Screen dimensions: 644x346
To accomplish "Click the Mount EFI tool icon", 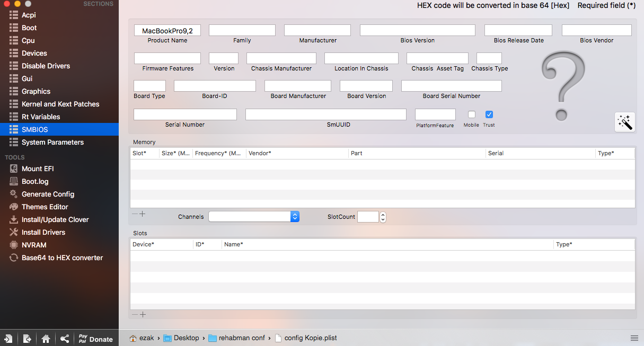I will 14,168.
